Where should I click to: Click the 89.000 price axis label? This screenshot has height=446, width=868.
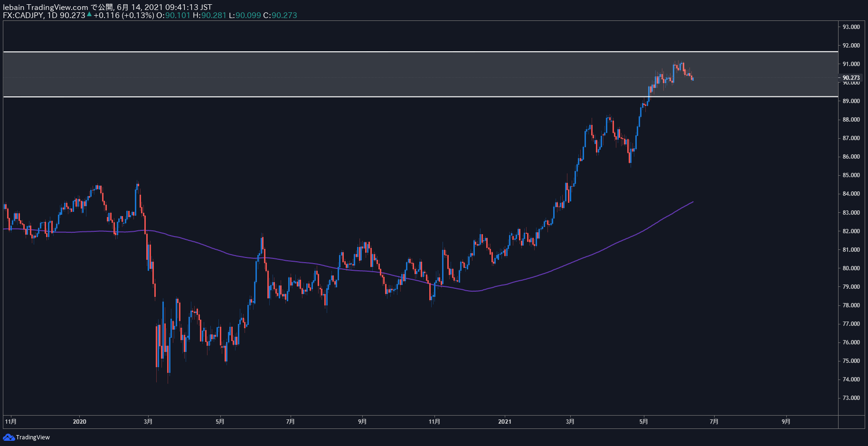(851, 101)
